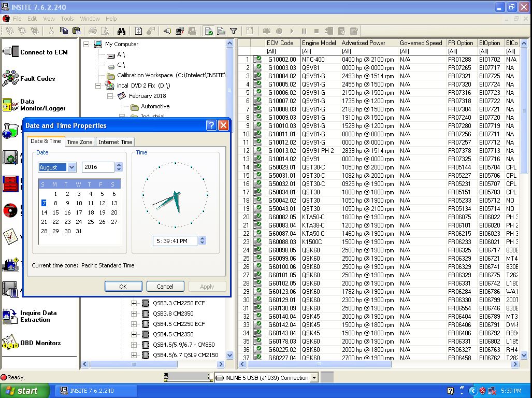Screen dimensions: 532x398
Task: Expand the QSB4.5 CM2350 node
Action: [x=134, y=334]
